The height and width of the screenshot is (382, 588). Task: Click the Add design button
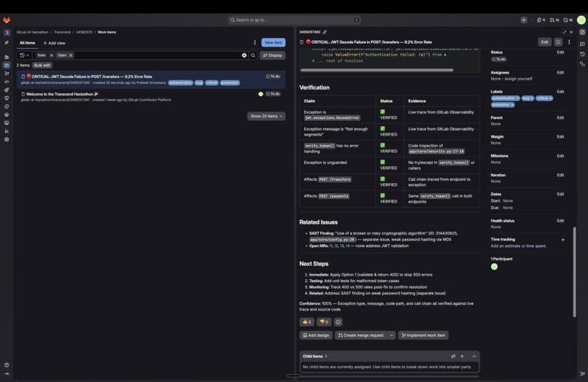(x=316, y=335)
